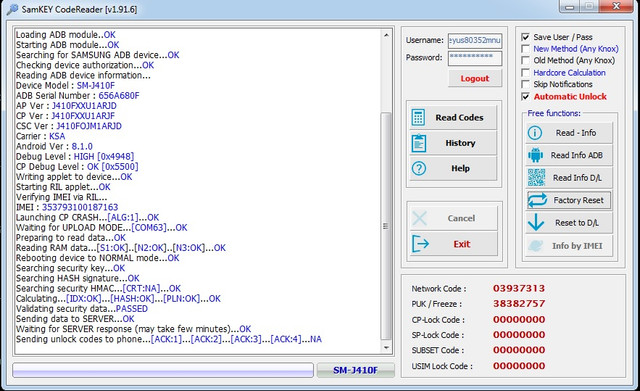Click into the Username input field
This screenshot has height=391, width=640.
(475, 40)
